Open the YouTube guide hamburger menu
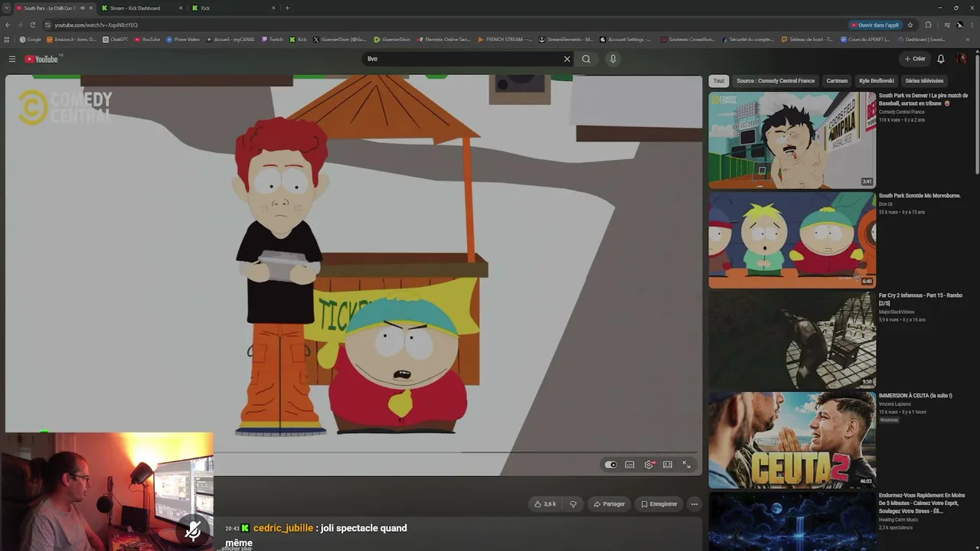Image resolution: width=980 pixels, height=551 pixels. [x=12, y=59]
